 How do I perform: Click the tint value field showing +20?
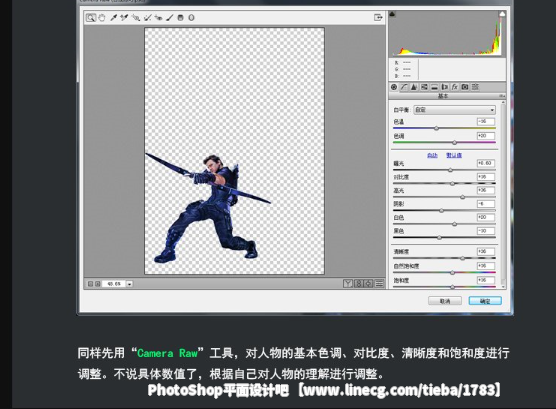tap(486, 136)
